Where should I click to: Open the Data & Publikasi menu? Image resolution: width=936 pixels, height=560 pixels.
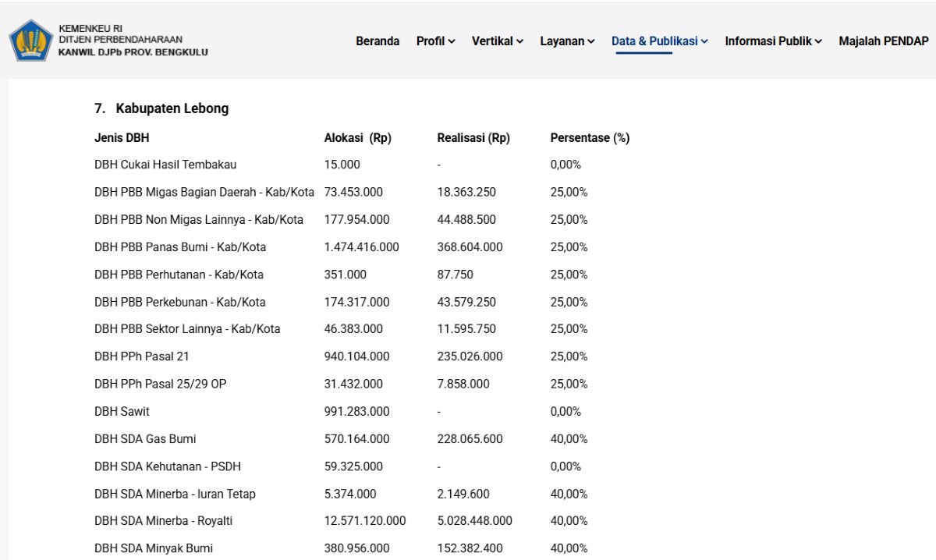click(660, 41)
